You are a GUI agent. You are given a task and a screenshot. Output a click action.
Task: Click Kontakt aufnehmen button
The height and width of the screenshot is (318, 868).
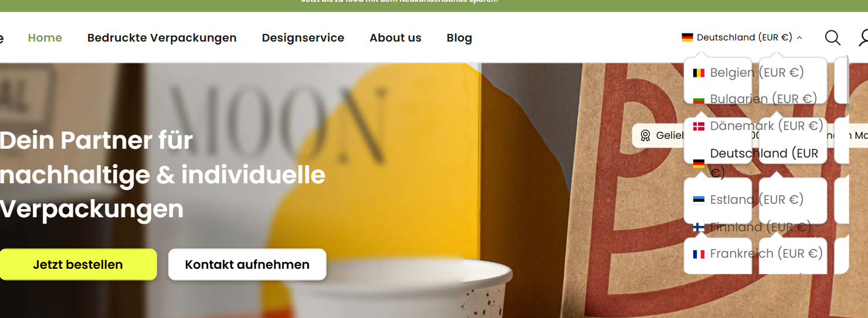click(247, 265)
